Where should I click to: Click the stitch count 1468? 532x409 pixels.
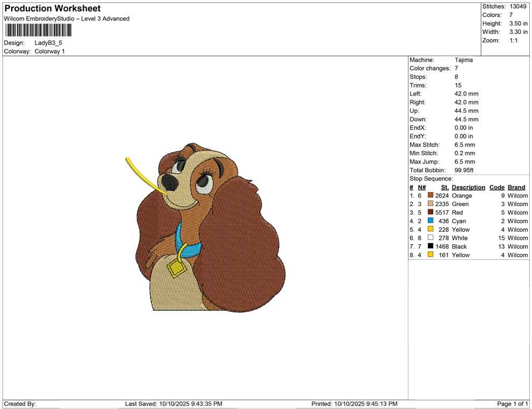[x=442, y=246]
